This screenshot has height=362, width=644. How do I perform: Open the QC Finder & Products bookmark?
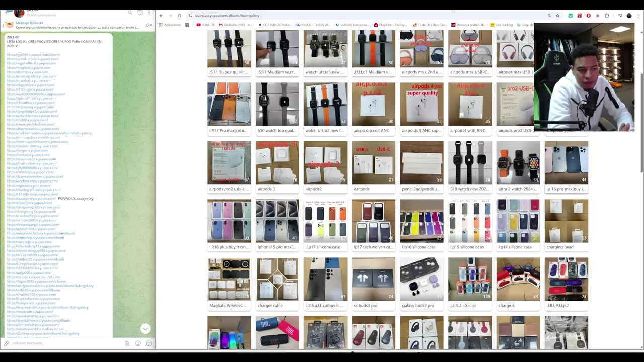click(275, 25)
